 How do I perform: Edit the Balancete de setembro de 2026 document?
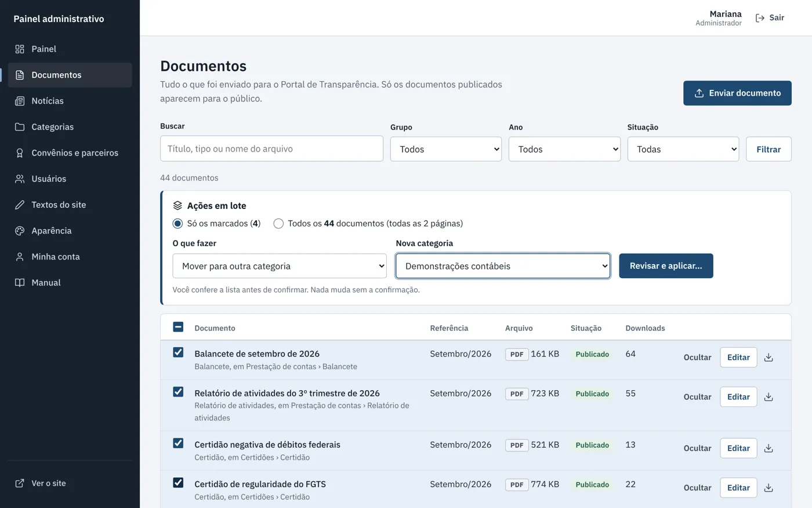tap(738, 358)
